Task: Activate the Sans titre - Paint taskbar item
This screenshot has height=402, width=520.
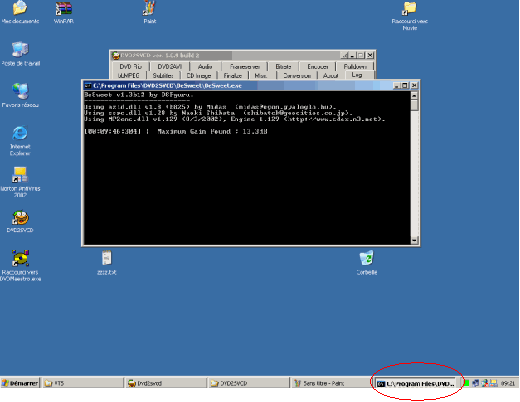Action: [330, 383]
